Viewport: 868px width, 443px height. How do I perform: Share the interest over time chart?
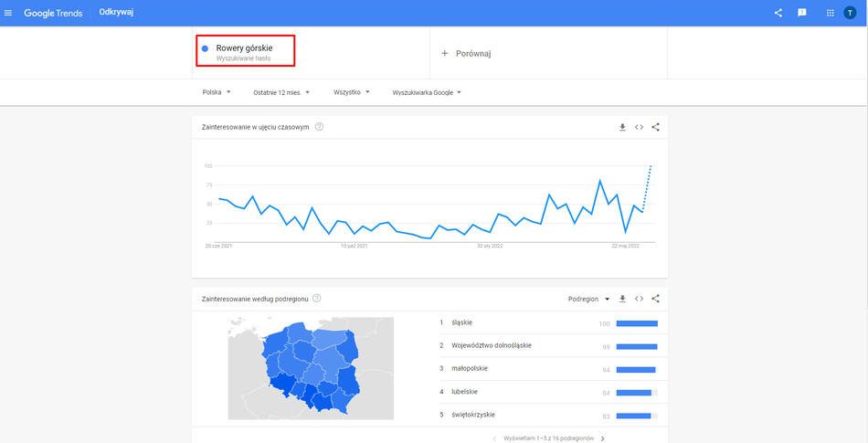[655, 127]
